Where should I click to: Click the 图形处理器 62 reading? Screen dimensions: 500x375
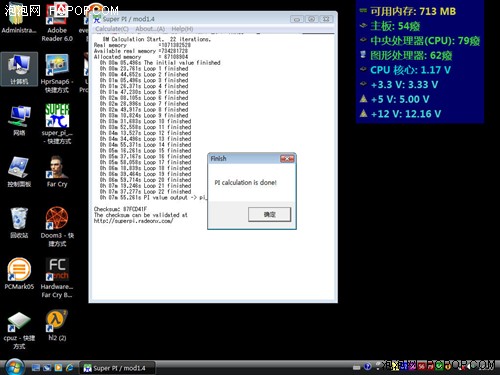click(x=411, y=55)
